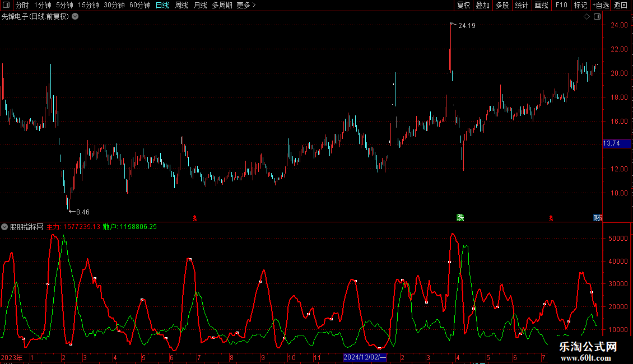Click the diamond icon above the price chart
The width and height of the screenshot is (633, 364).
587,17
